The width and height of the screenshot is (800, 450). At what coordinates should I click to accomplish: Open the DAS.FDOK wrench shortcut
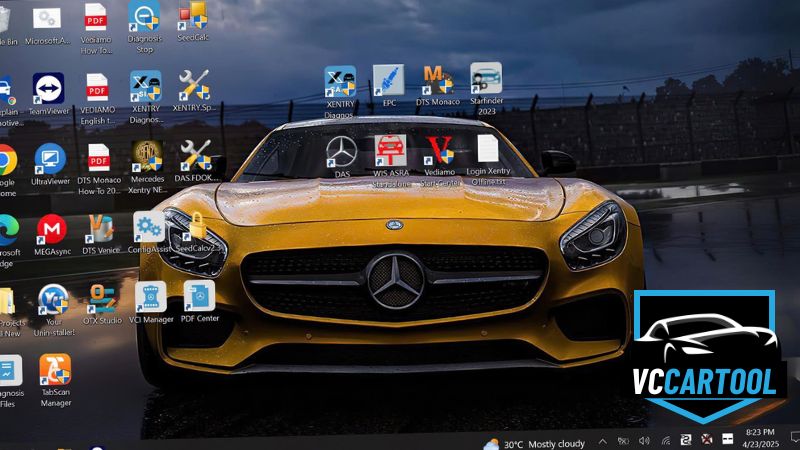(196, 161)
